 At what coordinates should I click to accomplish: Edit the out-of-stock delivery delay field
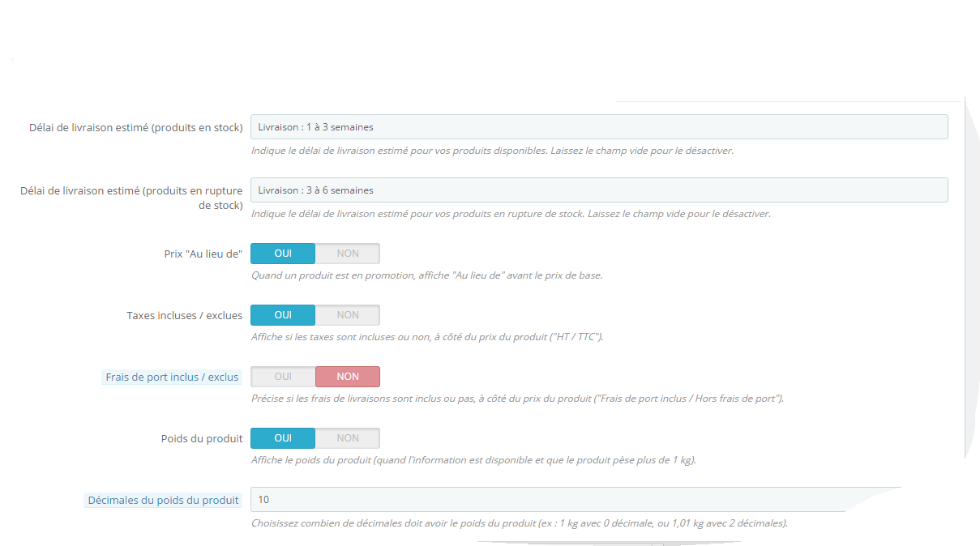pyautogui.click(x=599, y=190)
